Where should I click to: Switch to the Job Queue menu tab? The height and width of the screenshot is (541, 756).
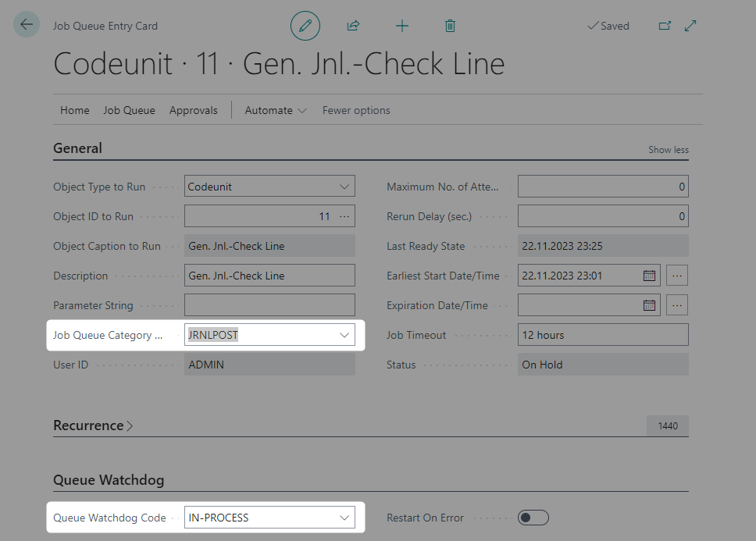(129, 110)
